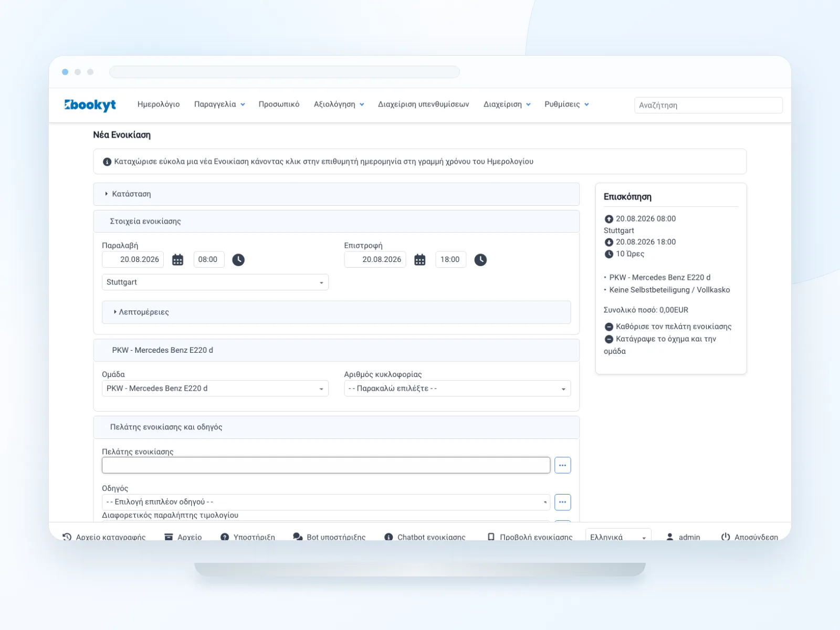Expand the Κατάσταση section

pyautogui.click(x=336, y=194)
